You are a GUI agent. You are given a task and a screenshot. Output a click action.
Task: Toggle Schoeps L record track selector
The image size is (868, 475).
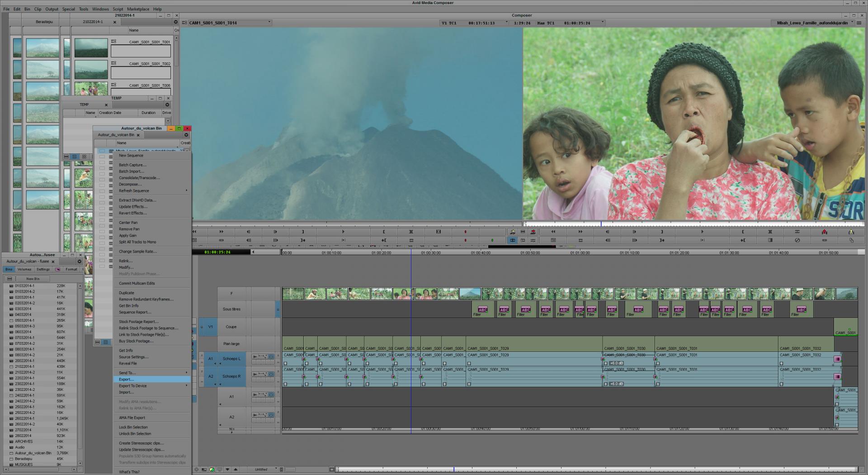pyautogui.click(x=231, y=359)
